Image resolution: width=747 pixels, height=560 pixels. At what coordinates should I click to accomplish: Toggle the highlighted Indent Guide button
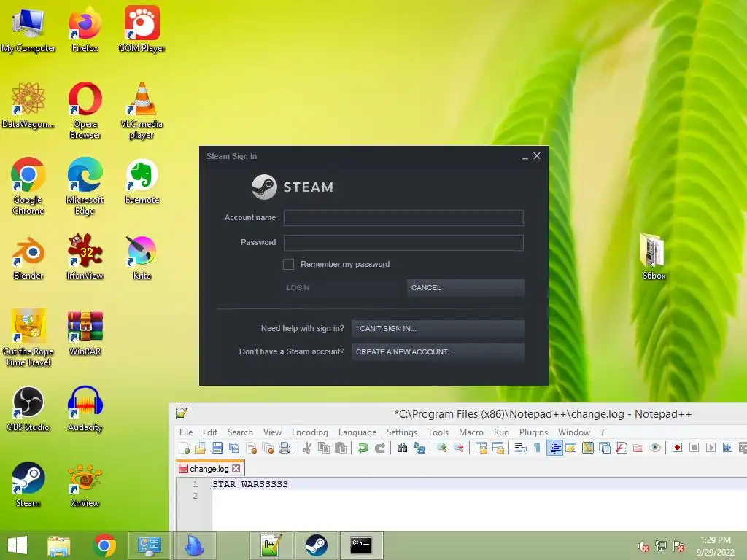coord(554,448)
